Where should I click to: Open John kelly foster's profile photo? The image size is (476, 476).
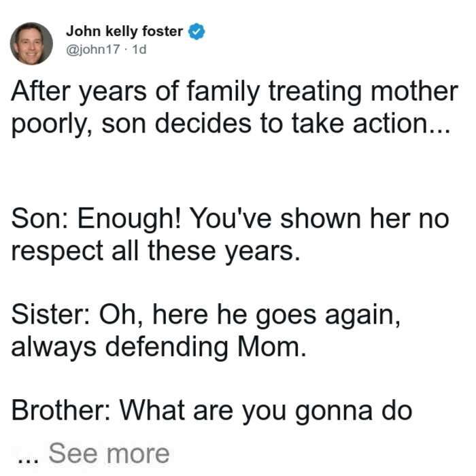[x=31, y=44]
